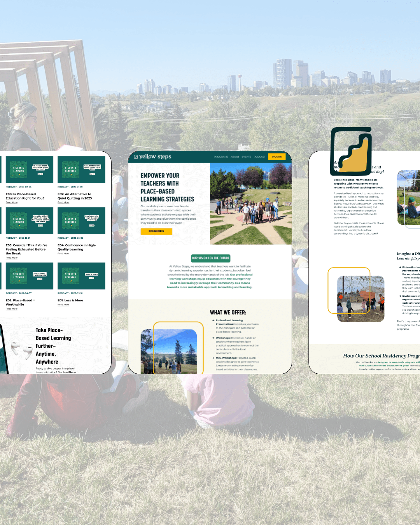420x525 pixels.
Task: Open the ABOUT nav item
Action: tap(235, 157)
